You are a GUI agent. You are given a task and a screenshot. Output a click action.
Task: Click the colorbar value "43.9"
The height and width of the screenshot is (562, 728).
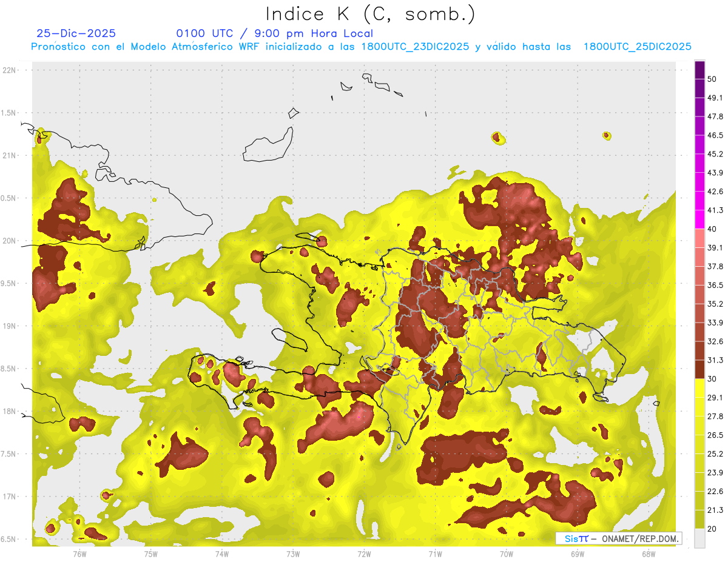(715, 173)
